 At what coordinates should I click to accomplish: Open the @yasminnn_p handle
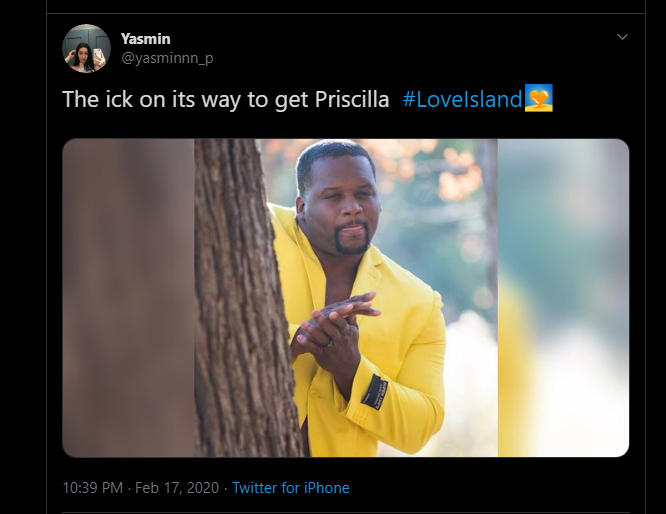pyautogui.click(x=167, y=58)
